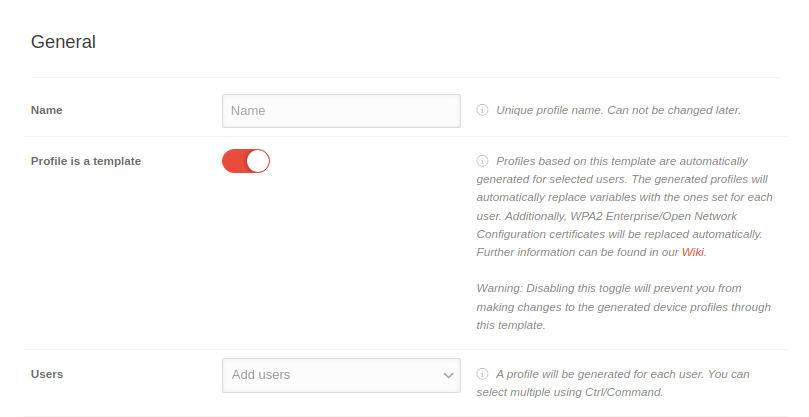
Task: Click the 'select multiple using Ctrl/Command' text
Action: click(570, 392)
